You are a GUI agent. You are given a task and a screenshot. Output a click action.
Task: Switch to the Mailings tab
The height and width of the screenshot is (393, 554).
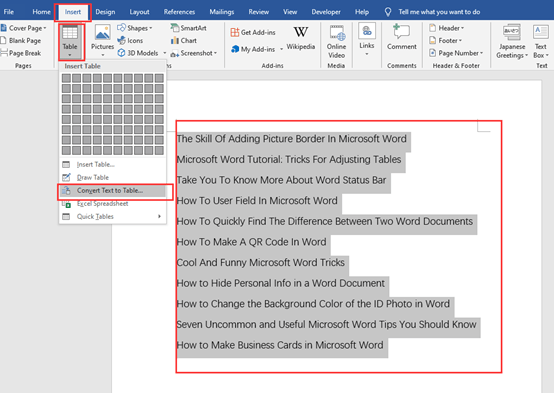[222, 12]
